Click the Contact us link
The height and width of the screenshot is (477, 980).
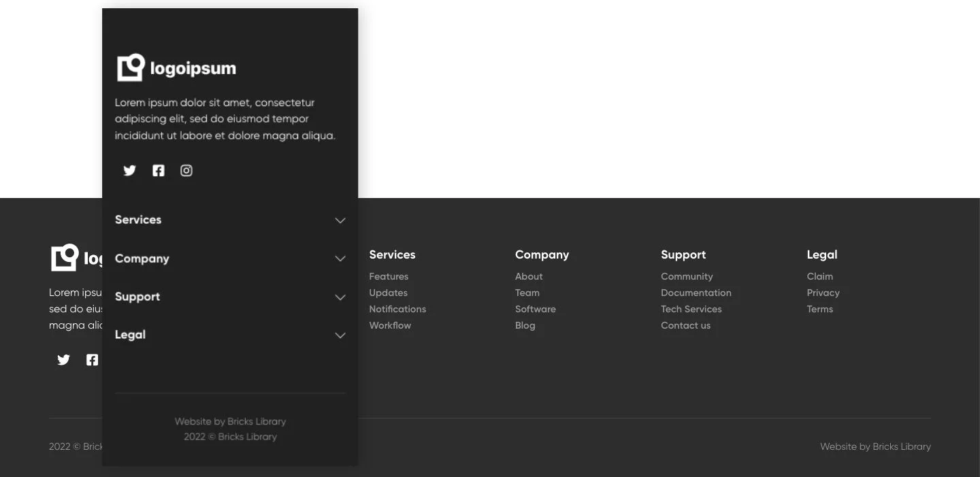click(685, 325)
